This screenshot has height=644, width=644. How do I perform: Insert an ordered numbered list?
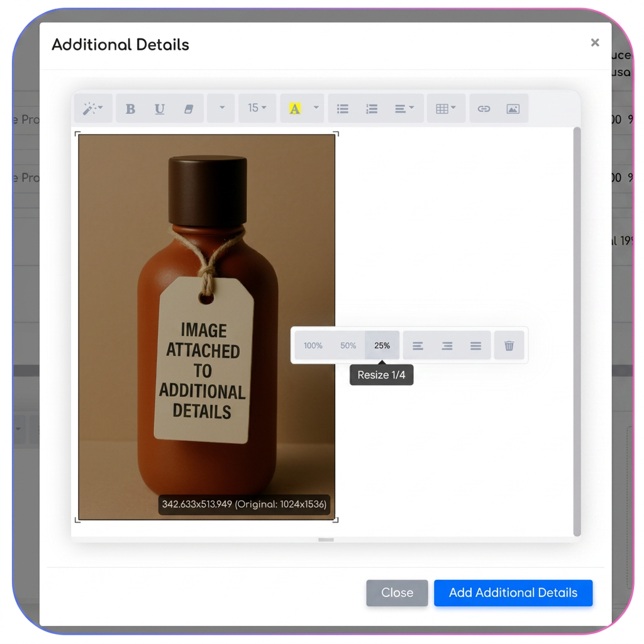click(x=372, y=109)
